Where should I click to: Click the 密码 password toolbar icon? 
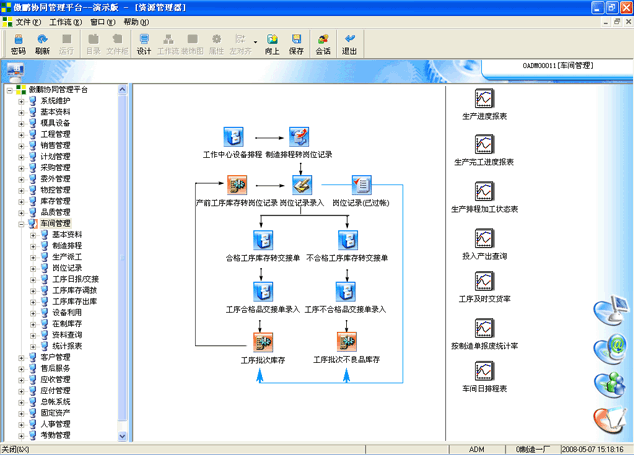18,44
